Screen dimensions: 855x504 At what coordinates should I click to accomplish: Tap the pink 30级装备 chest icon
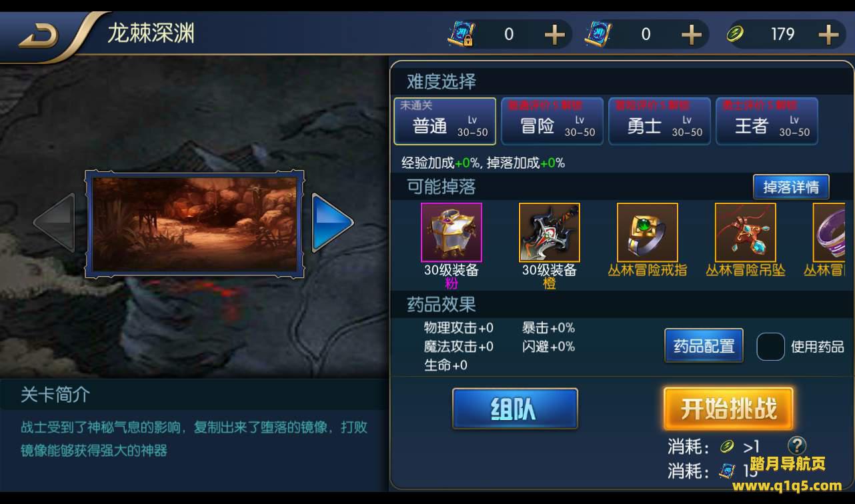(452, 233)
